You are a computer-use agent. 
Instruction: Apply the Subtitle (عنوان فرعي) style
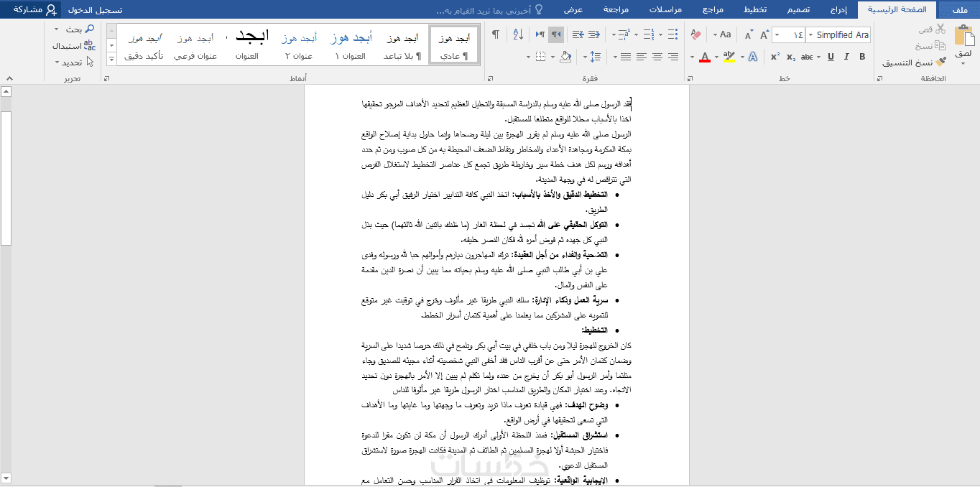(x=195, y=45)
